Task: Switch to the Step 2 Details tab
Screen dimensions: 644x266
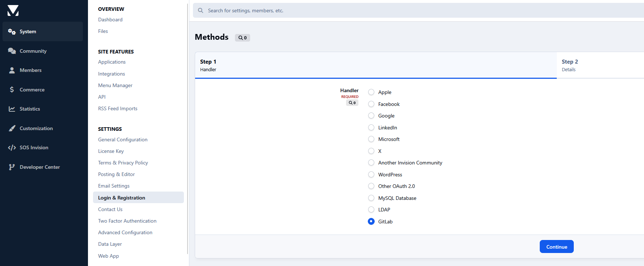Action: [600, 65]
